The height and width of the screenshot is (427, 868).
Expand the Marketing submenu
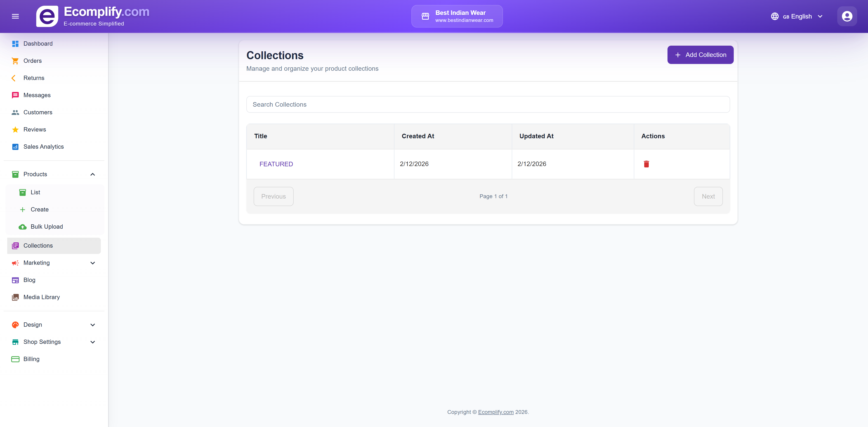click(93, 263)
